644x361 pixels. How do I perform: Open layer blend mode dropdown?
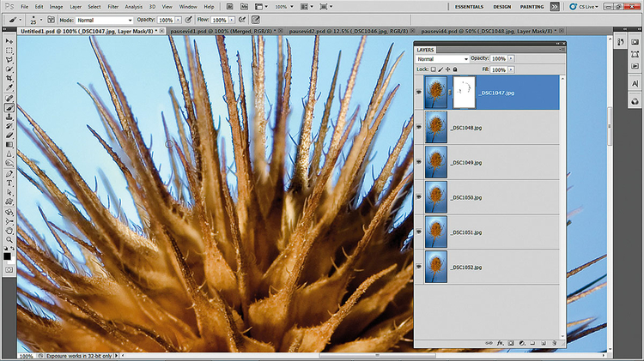pos(442,59)
